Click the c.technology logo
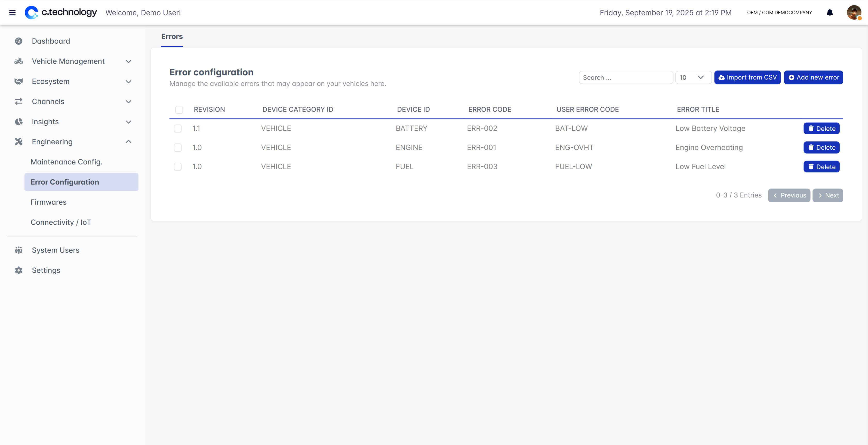Screen dimensions: 868x445 (x=61, y=12)
